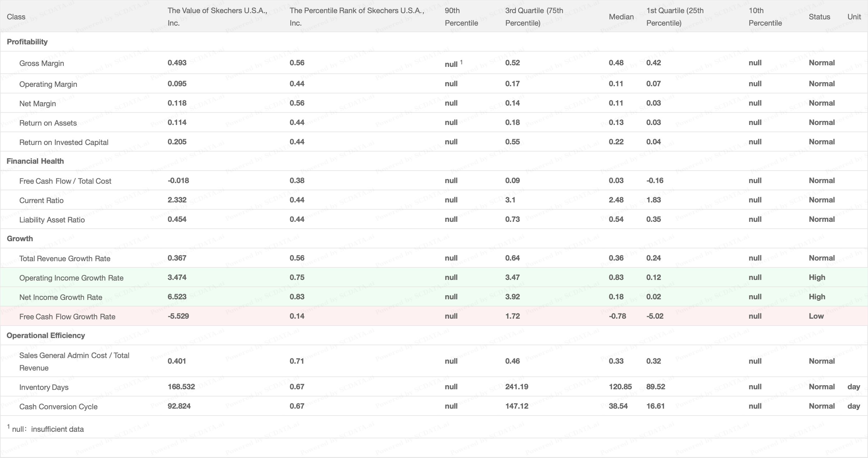
Task: Click the Cash Conversion Cycle label
Action: pos(58,406)
